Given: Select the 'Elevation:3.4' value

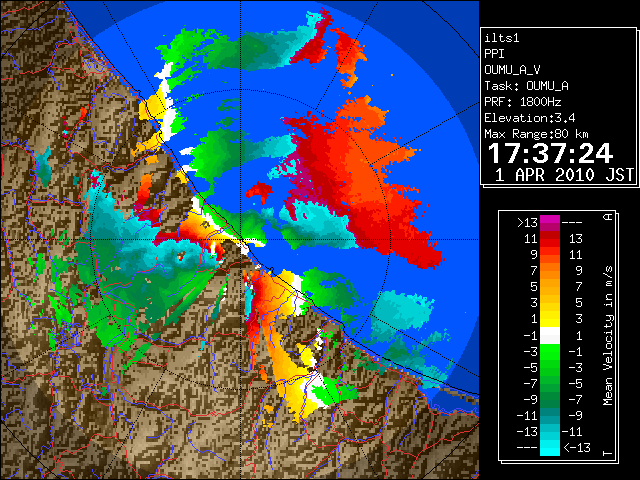Looking at the screenshot, I should (x=529, y=118).
